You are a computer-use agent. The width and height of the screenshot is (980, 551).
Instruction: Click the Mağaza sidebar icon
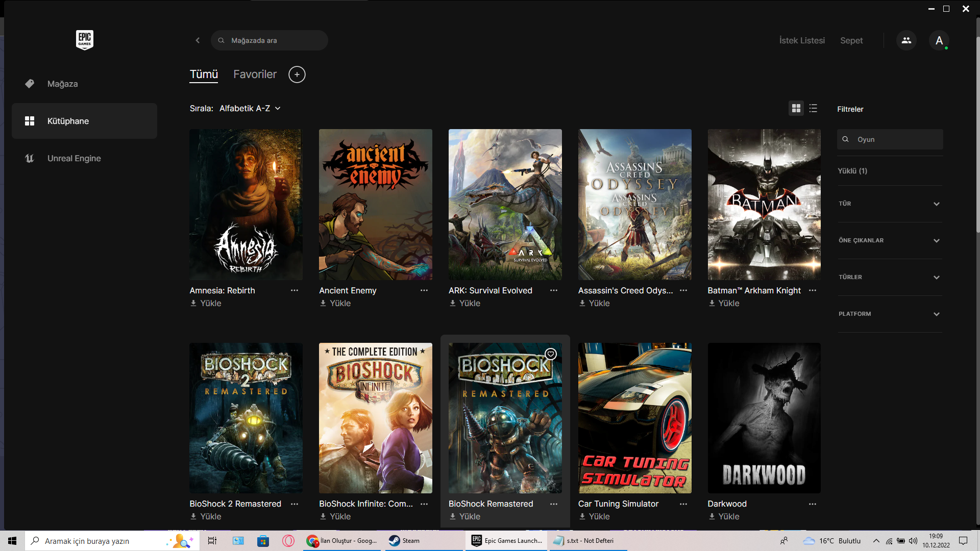[x=30, y=84]
